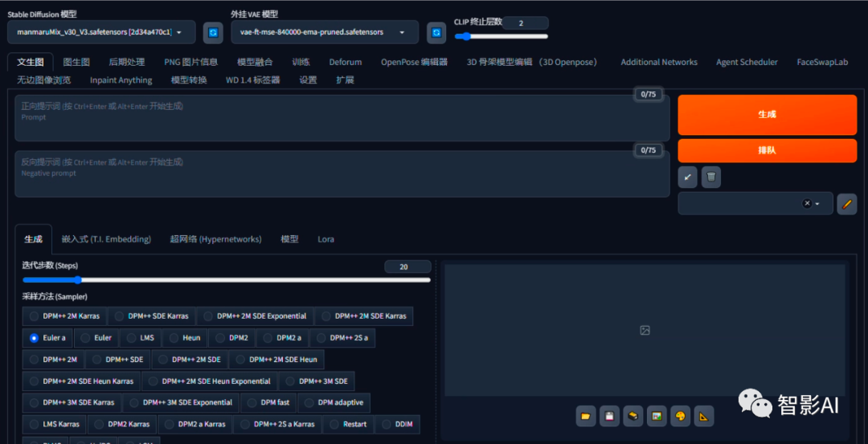Switch to the Inpaint Anything tab
868x444 pixels.
[121, 80]
